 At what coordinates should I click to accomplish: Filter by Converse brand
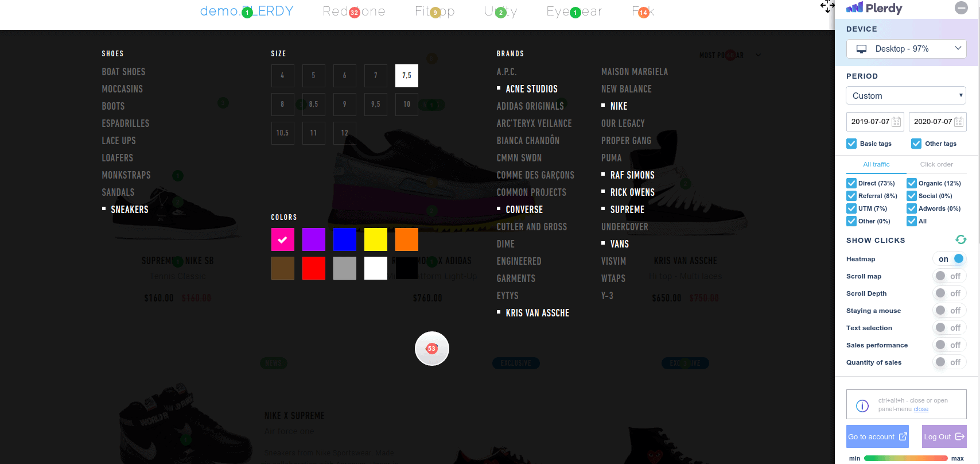pyautogui.click(x=524, y=210)
